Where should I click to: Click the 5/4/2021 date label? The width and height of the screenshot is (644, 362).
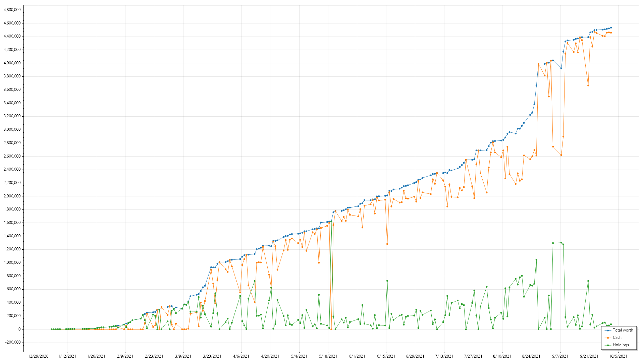point(299,356)
